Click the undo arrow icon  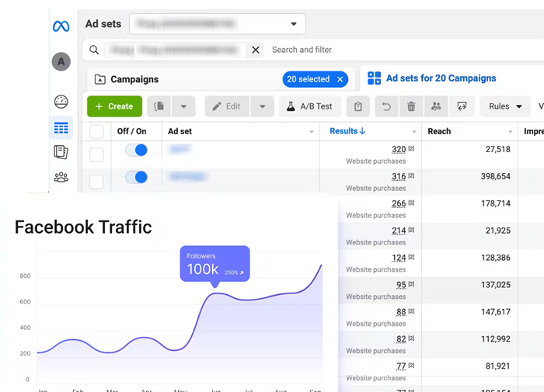(x=385, y=106)
